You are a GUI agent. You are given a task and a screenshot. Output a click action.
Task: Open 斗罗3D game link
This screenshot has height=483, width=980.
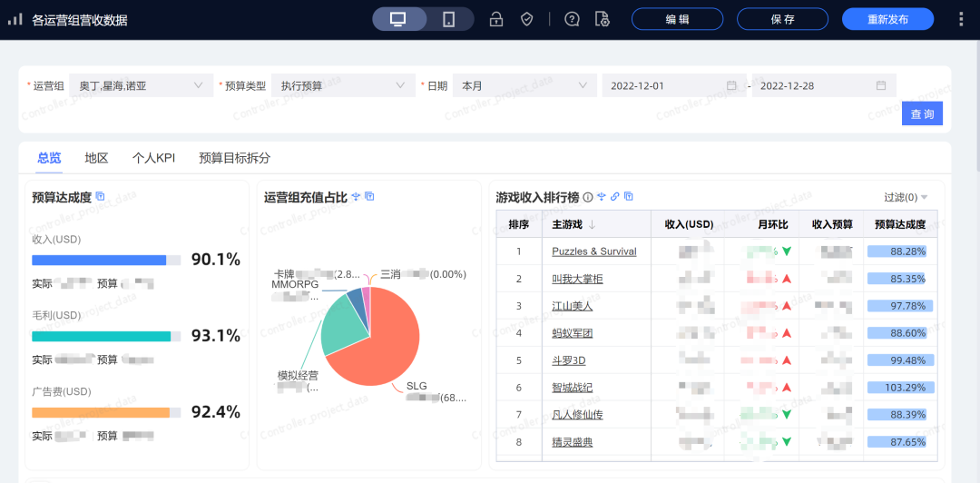568,361
